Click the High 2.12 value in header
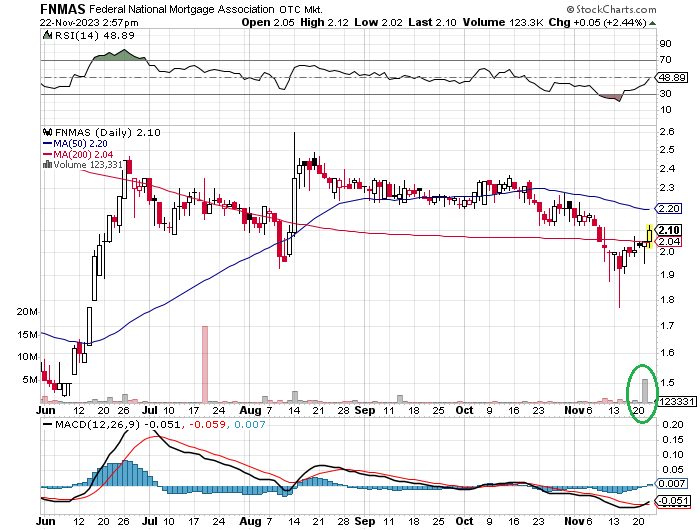This screenshot has width=700, height=530. tap(324, 22)
